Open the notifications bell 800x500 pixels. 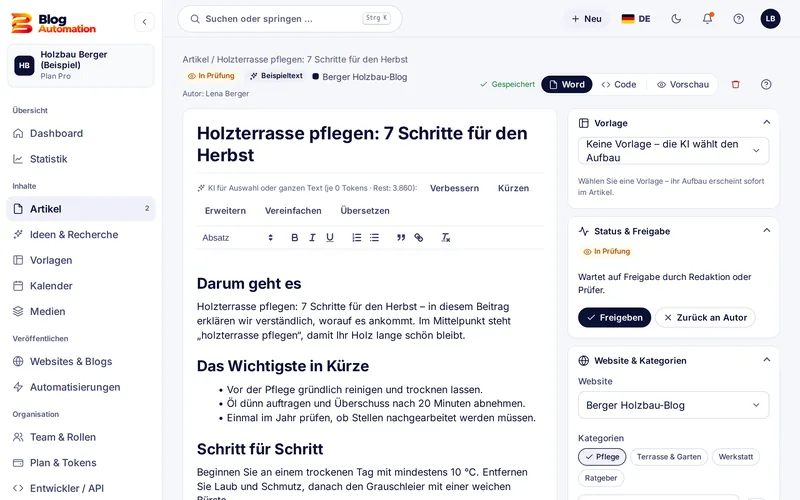point(707,19)
